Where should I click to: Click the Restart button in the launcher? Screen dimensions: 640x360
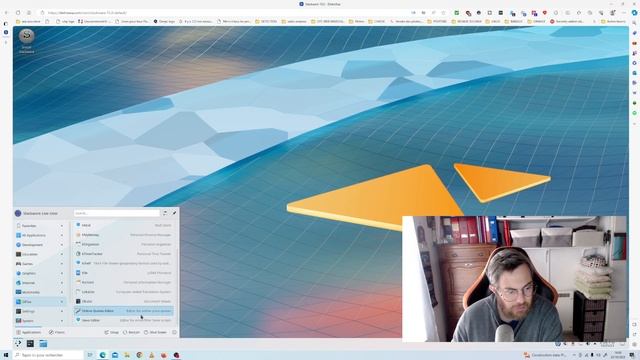click(x=131, y=332)
